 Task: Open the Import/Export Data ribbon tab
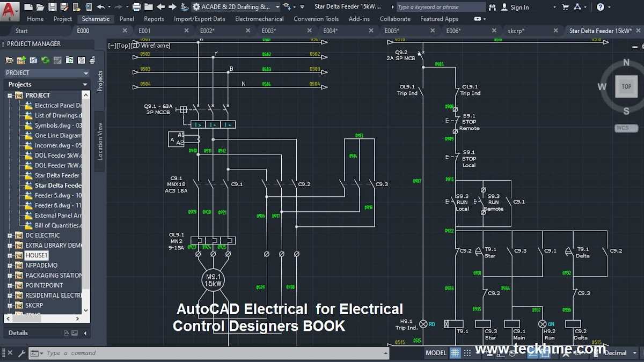click(200, 19)
